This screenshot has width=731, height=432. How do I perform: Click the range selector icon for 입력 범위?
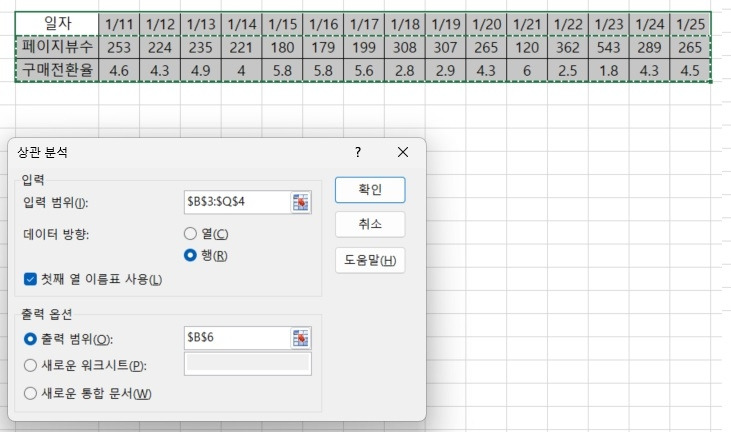pos(301,202)
